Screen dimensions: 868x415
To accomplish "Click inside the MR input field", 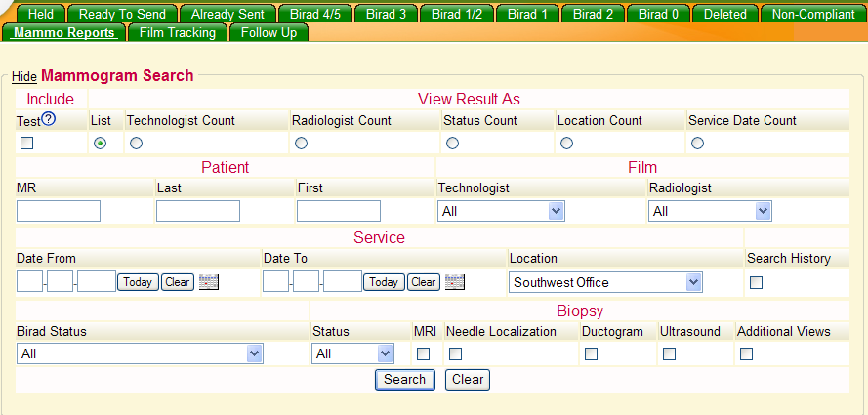I will (x=59, y=211).
